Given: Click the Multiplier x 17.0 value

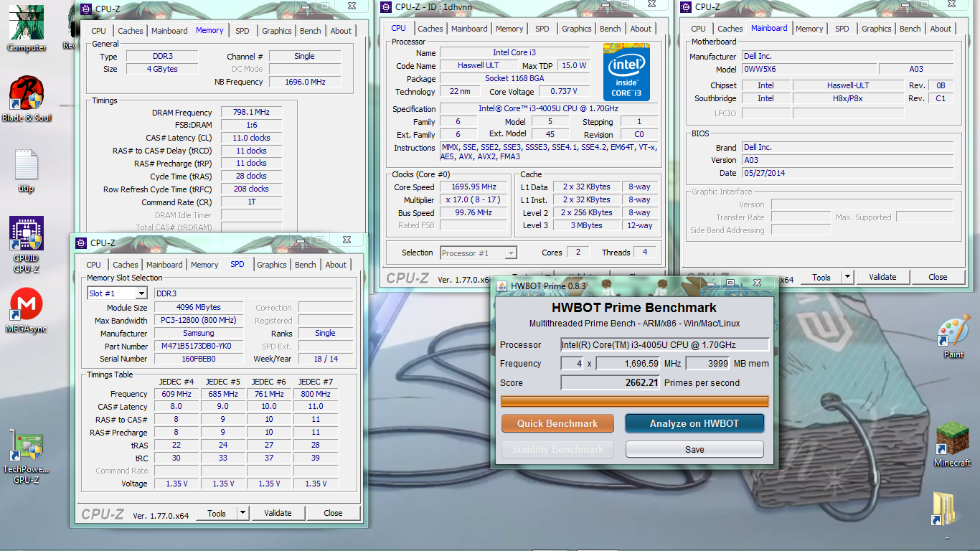Looking at the screenshot, I should click(x=473, y=200).
